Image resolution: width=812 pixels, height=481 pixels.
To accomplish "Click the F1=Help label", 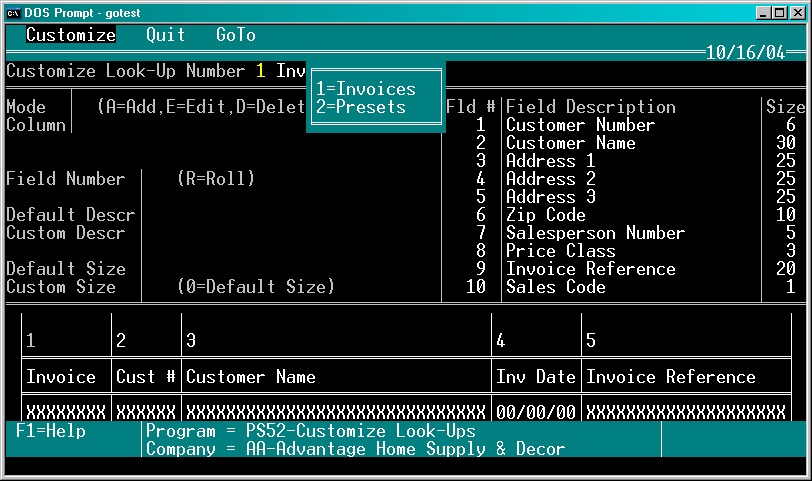I will click(51, 431).
